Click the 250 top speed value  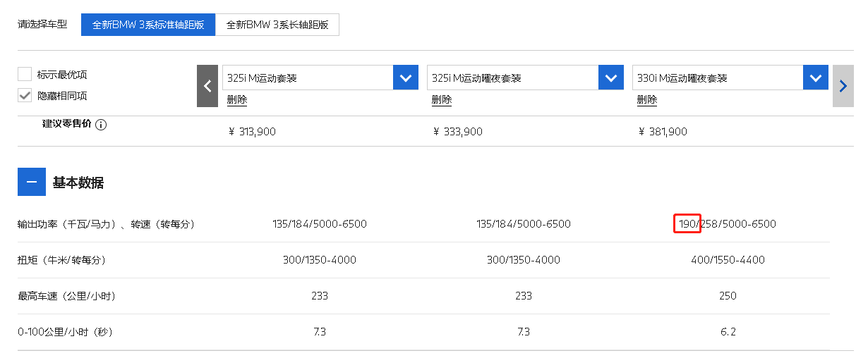tap(728, 296)
